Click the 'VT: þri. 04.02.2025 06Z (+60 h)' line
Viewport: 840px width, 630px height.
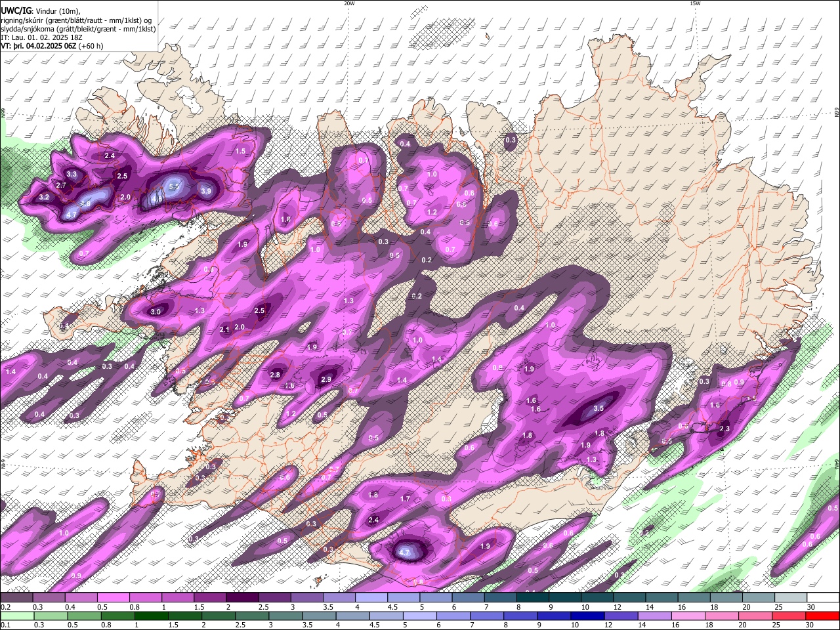pyautogui.click(x=52, y=46)
